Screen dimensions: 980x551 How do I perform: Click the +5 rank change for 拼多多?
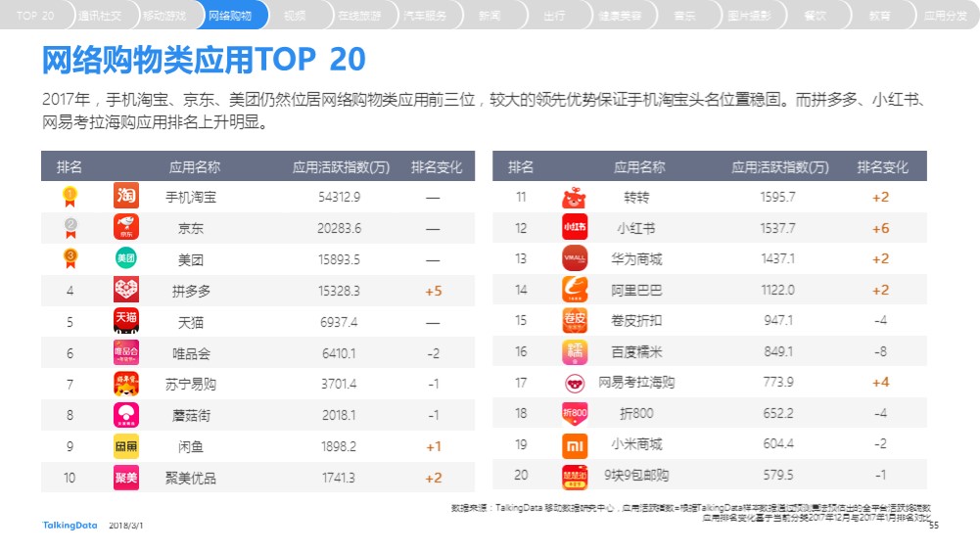433,291
